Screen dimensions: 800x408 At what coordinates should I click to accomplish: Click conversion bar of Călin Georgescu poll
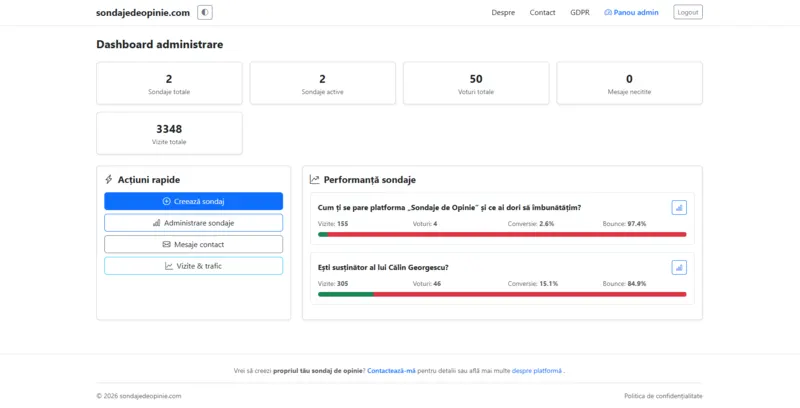(502, 294)
